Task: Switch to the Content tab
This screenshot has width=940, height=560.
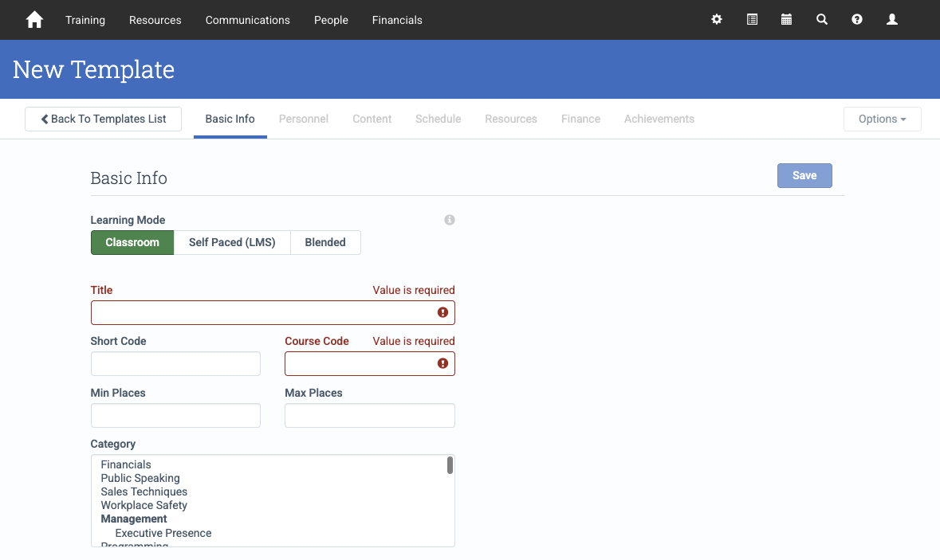Action: (x=372, y=119)
